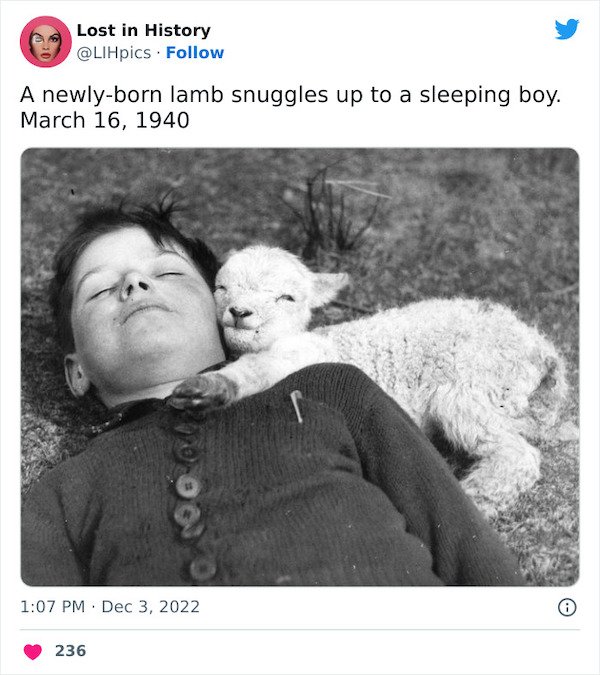Click the Dec 3, 2022 date text
The height and width of the screenshot is (675, 600).
click(151, 607)
